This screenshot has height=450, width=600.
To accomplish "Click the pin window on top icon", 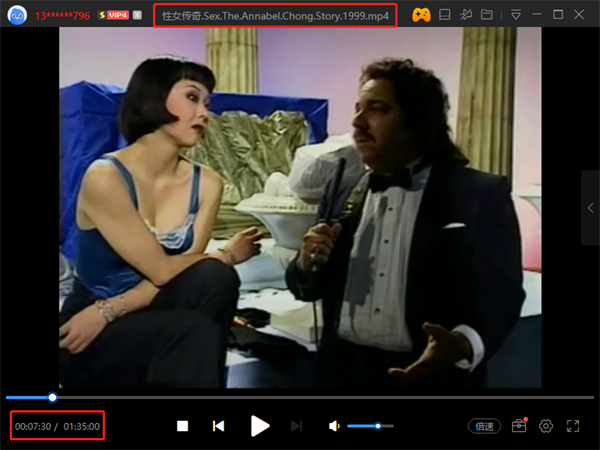I will (x=467, y=15).
